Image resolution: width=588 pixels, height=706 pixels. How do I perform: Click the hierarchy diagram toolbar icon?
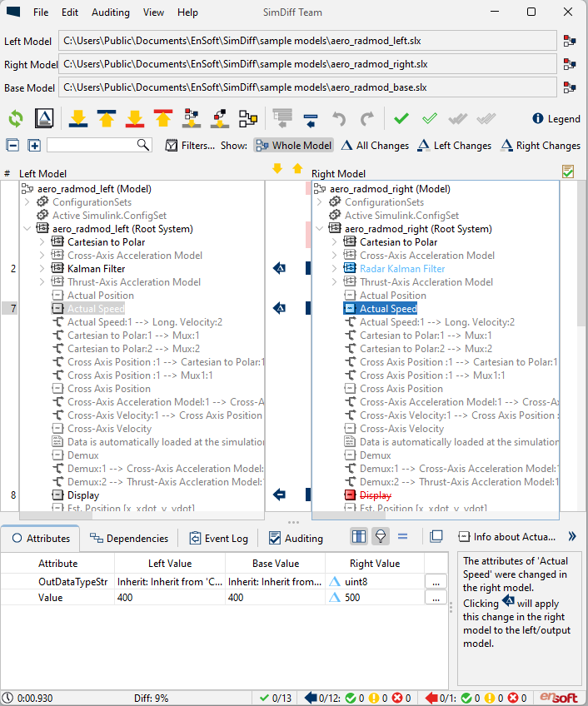click(248, 119)
